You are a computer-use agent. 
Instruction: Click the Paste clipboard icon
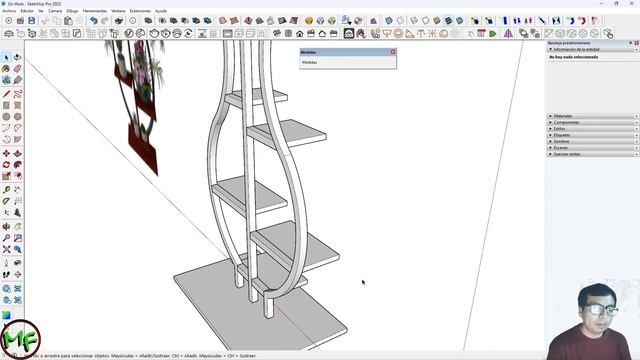coord(68,20)
